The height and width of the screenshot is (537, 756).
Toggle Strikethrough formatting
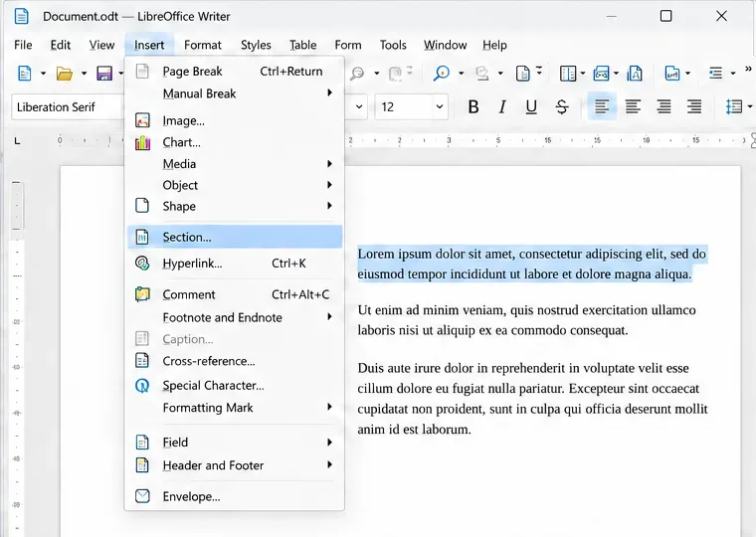(x=562, y=106)
